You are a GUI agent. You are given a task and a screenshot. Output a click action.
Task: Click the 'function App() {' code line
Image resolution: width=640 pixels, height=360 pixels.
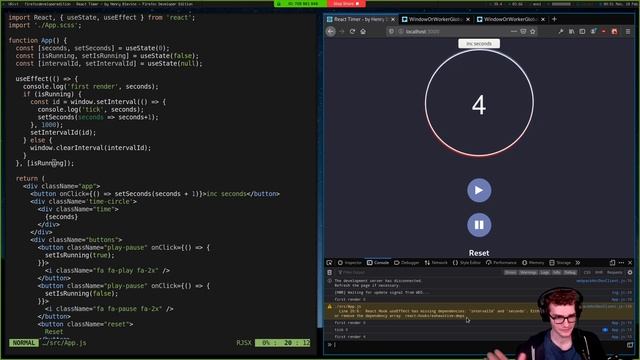point(38,40)
